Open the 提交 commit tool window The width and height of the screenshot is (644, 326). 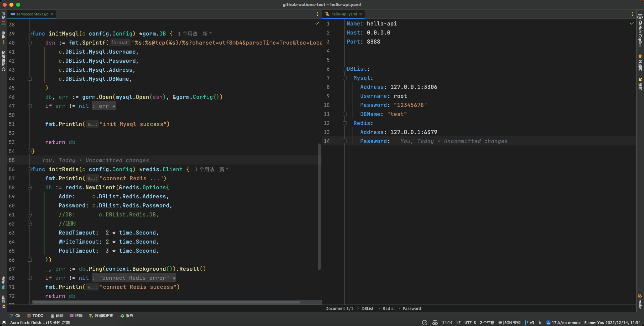coord(3,38)
